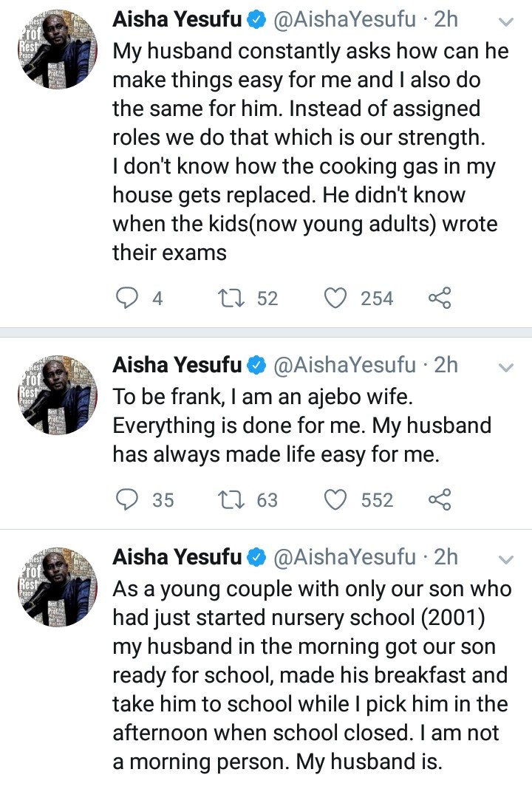
Task: Open the first tweet's dropdown chevron menu
Action: pos(506,22)
